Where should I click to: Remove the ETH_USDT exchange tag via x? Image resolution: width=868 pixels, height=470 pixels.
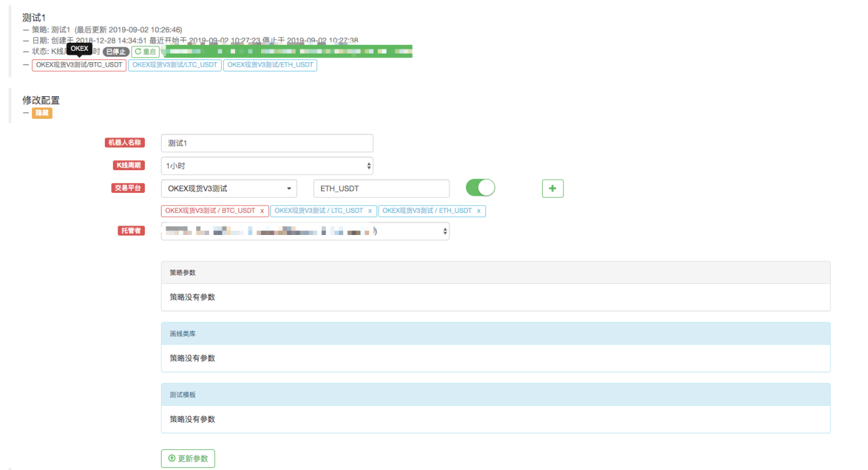[479, 211]
